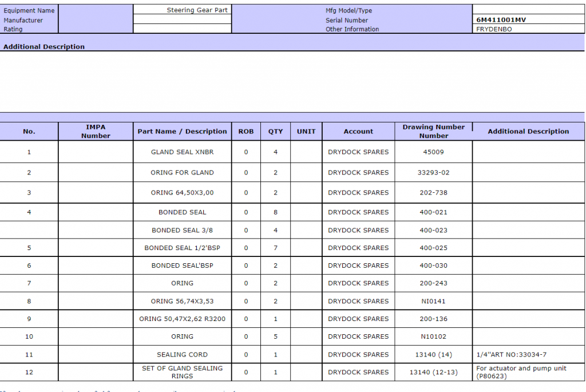Viewport: 586px width, 392px height.
Task: Click the Additional Description section heading
Action: (44, 47)
